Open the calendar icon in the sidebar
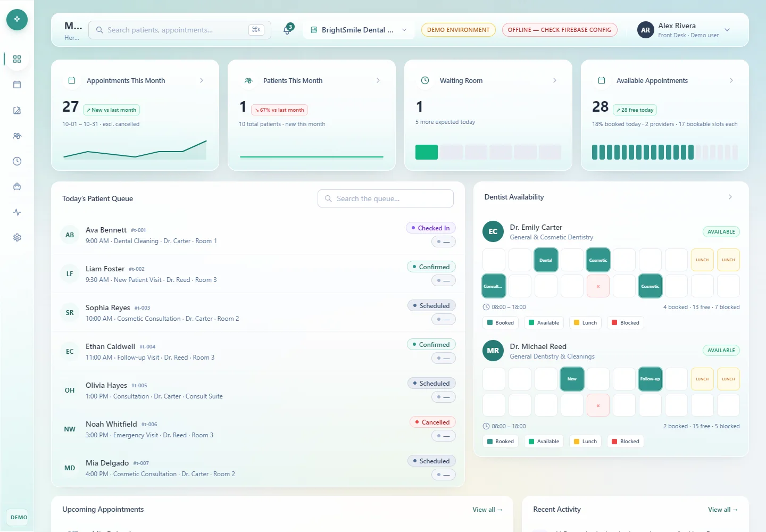 pyautogui.click(x=17, y=85)
